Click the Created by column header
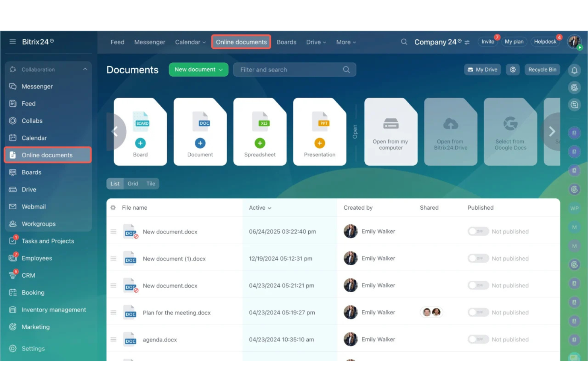 coord(358,208)
